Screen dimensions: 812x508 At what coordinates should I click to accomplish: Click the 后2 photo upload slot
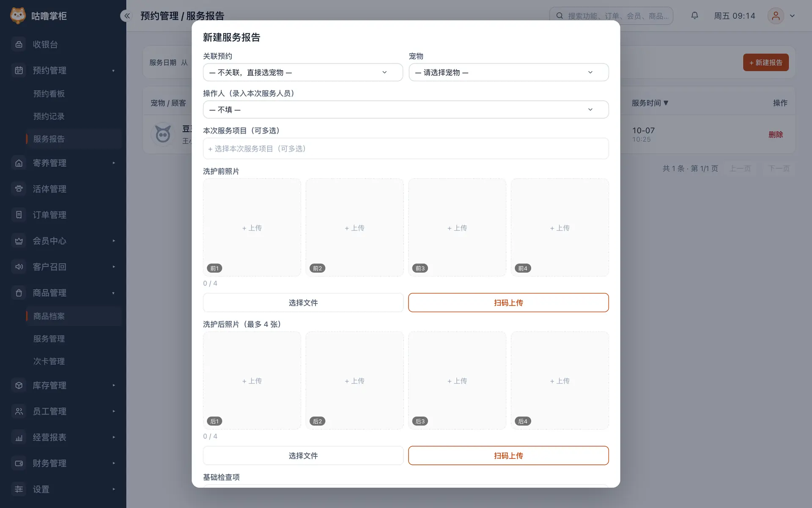(354, 381)
